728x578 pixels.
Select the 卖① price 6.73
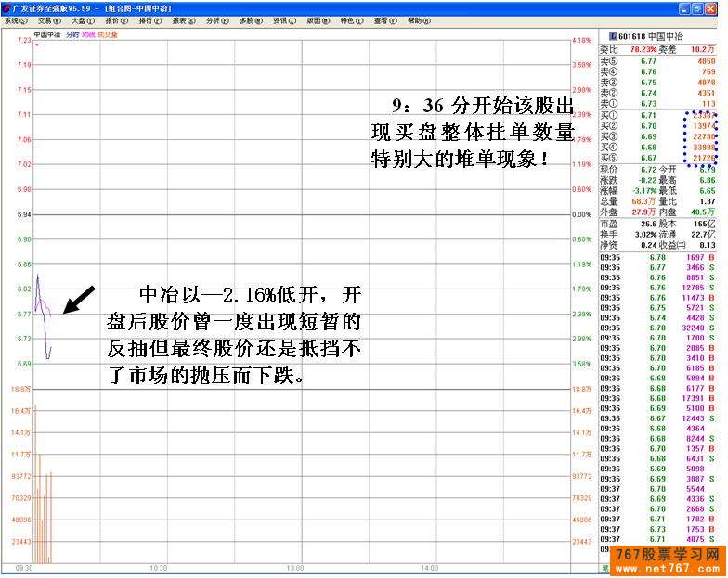[x=648, y=104]
